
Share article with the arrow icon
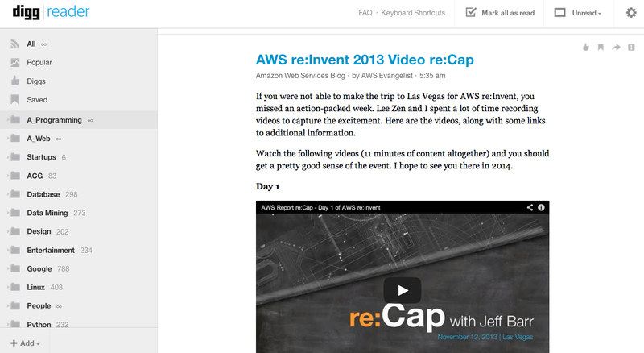(x=616, y=48)
